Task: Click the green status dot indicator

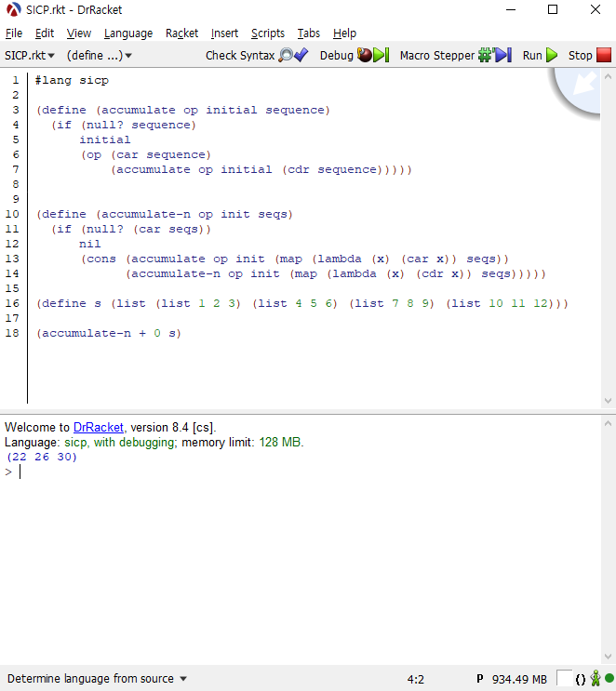Action: pyautogui.click(x=609, y=679)
